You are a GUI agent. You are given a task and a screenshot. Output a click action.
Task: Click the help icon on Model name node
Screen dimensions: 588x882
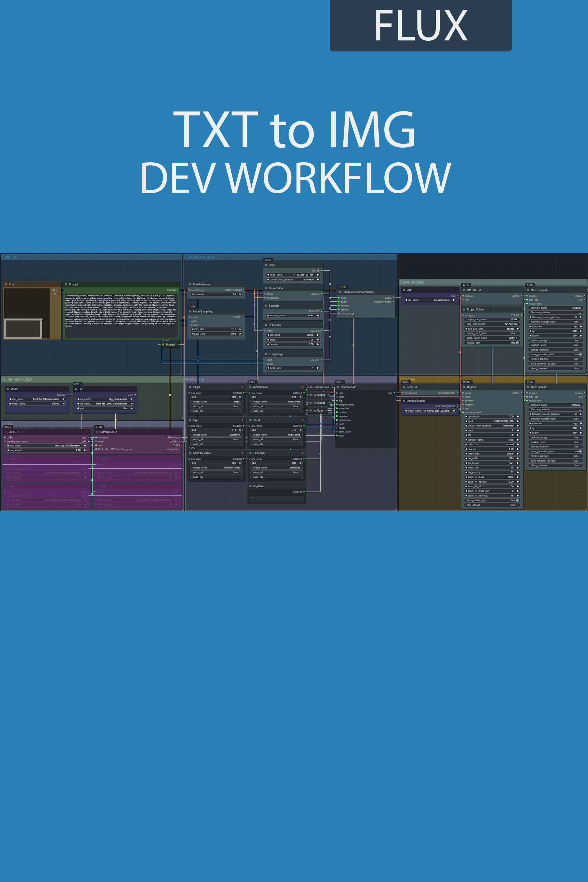[303, 387]
